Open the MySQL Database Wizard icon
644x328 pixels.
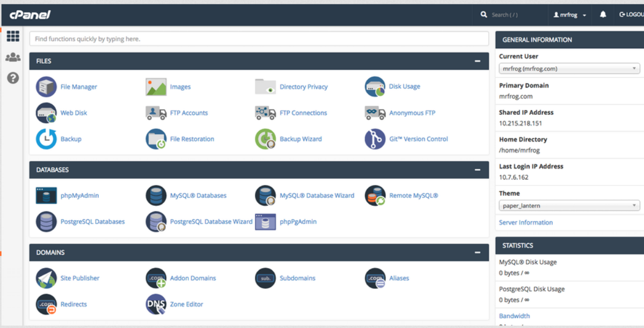click(266, 196)
